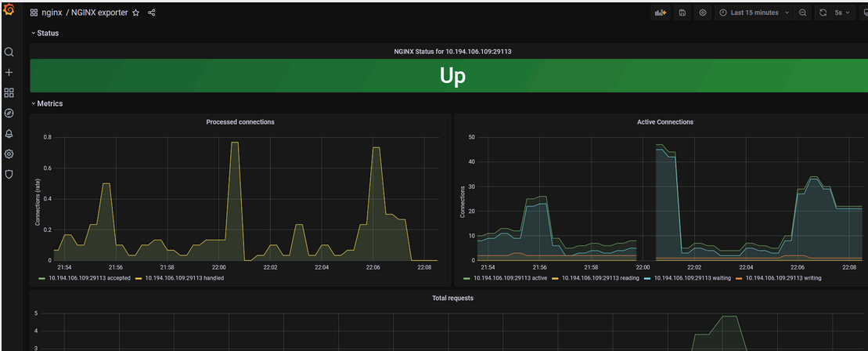Open the search icon in sidebar
The image size is (868, 351).
(9, 52)
